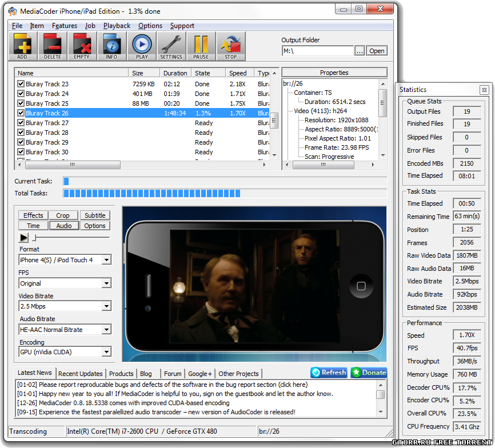Open the FPS dropdown
This screenshot has height=448, width=495.
point(107,283)
